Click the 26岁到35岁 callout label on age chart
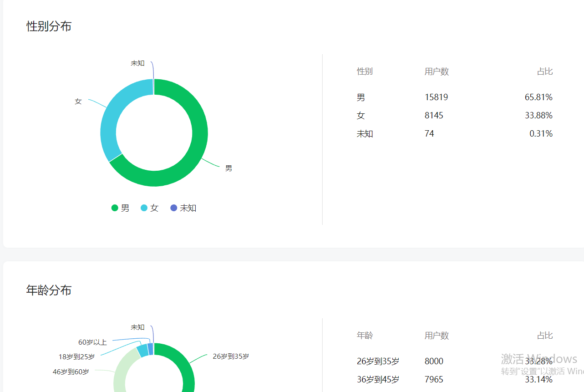This screenshot has height=392, width=584. 231,356
